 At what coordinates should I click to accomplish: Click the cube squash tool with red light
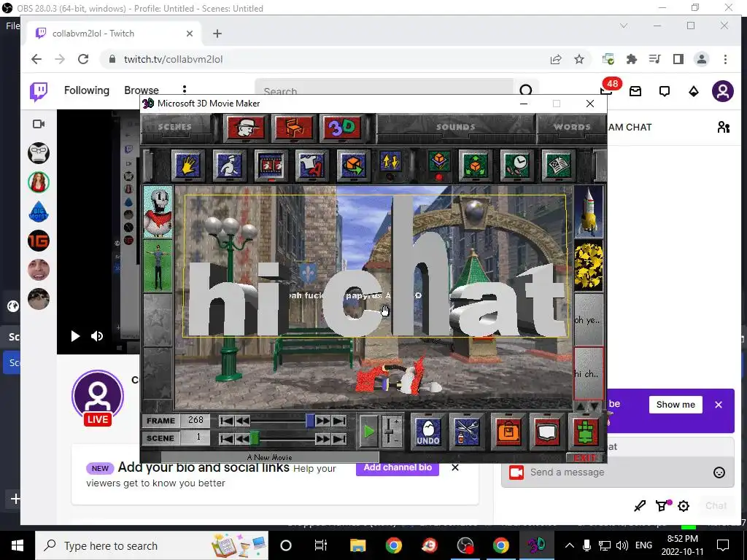click(x=438, y=162)
